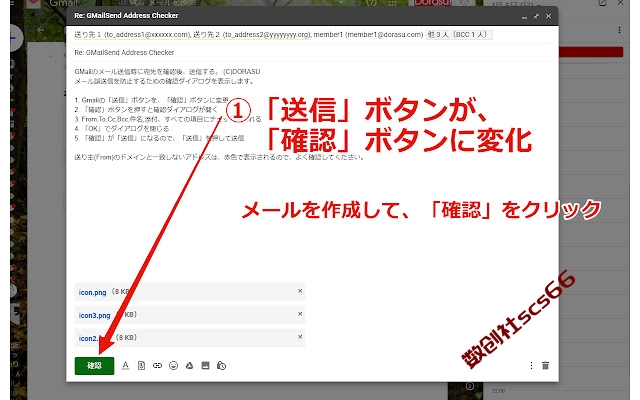The height and width of the screenshot is (400, 640).
Task: Click the attach file icon
Action: pos(141,366)
